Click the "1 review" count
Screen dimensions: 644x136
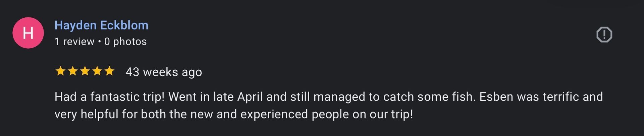[74, 42]
